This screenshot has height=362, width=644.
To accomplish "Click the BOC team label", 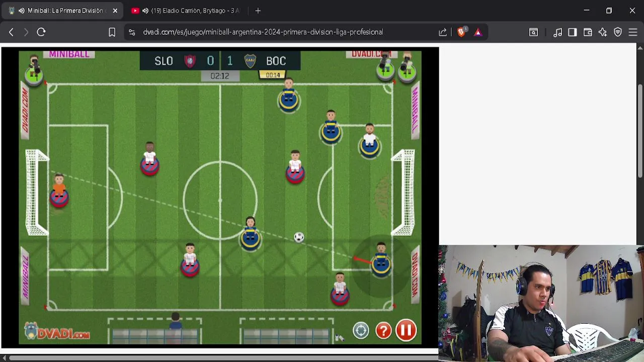I will (x=276, y=61).
